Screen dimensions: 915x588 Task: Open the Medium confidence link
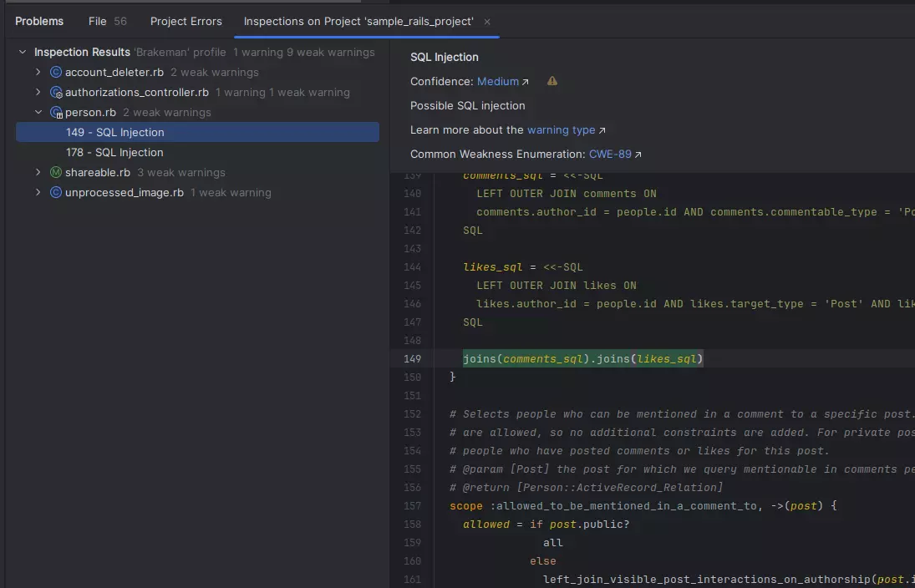[x=498, y=82]
